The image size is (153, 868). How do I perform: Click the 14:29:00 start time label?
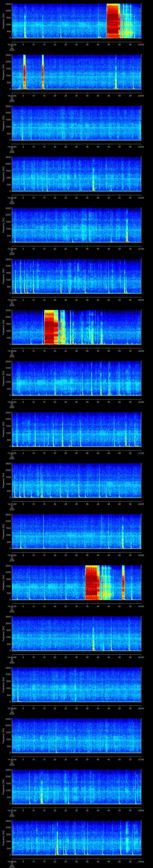(x=12, y=402)
